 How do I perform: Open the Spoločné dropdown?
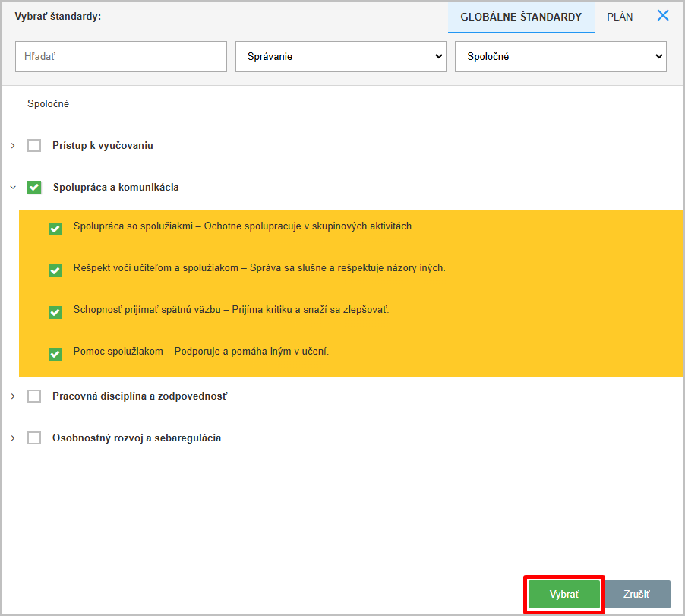[x=560, y=57]
